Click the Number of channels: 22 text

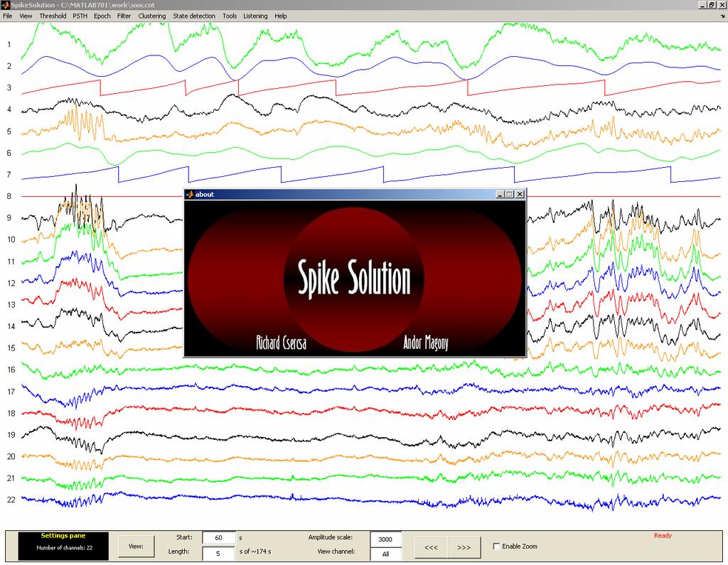65,548
